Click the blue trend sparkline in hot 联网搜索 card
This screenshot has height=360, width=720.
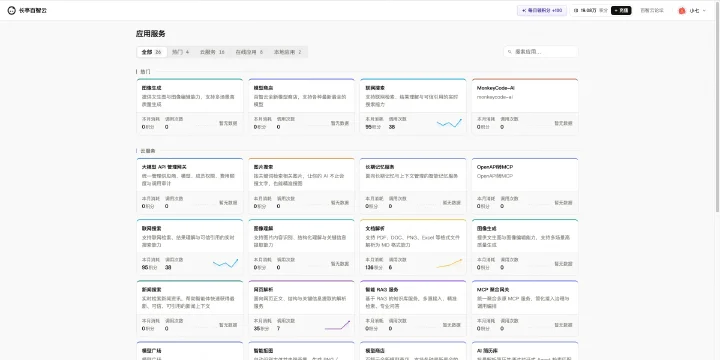449,123
